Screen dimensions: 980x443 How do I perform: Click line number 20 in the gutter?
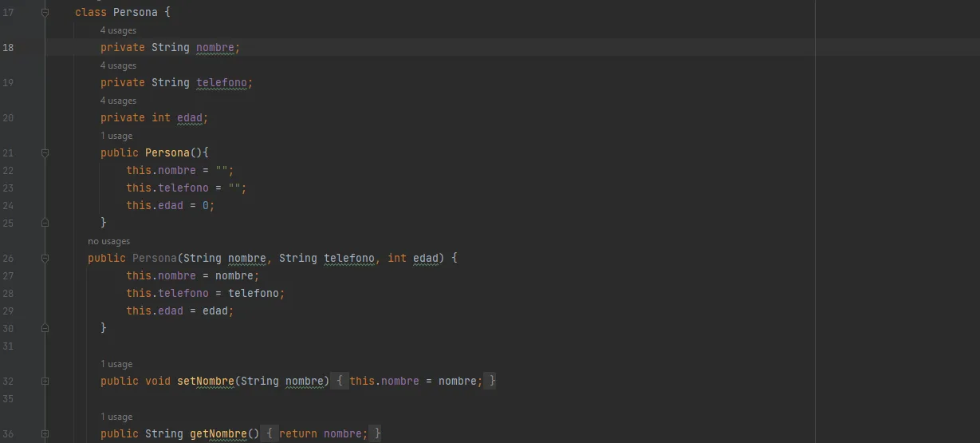tap(8, 118)
